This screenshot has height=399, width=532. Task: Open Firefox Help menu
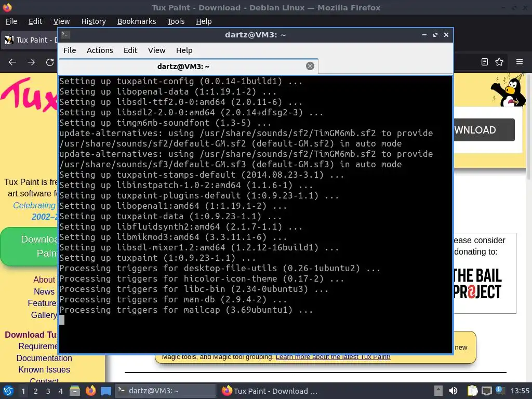(x=204, y=21)
